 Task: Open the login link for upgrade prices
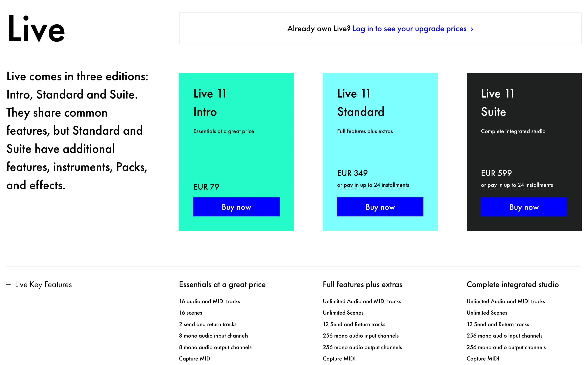409,29
